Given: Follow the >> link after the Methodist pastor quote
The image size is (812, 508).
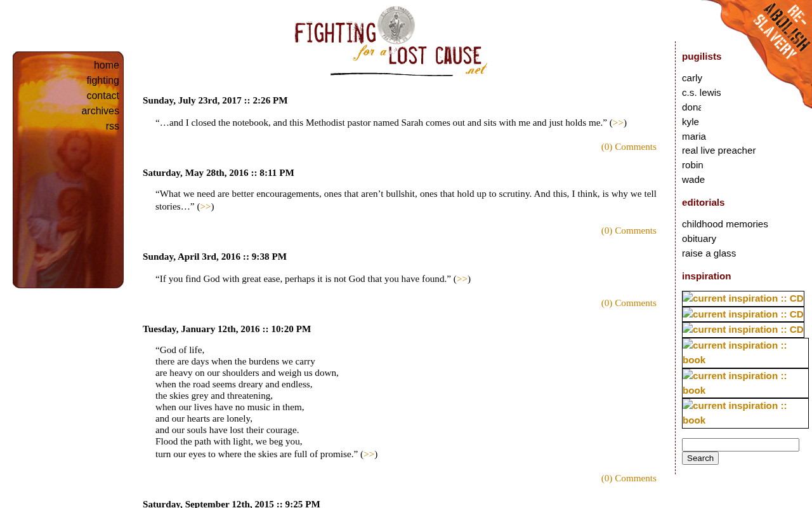Looking at the screenshot, I should point(618,123).
